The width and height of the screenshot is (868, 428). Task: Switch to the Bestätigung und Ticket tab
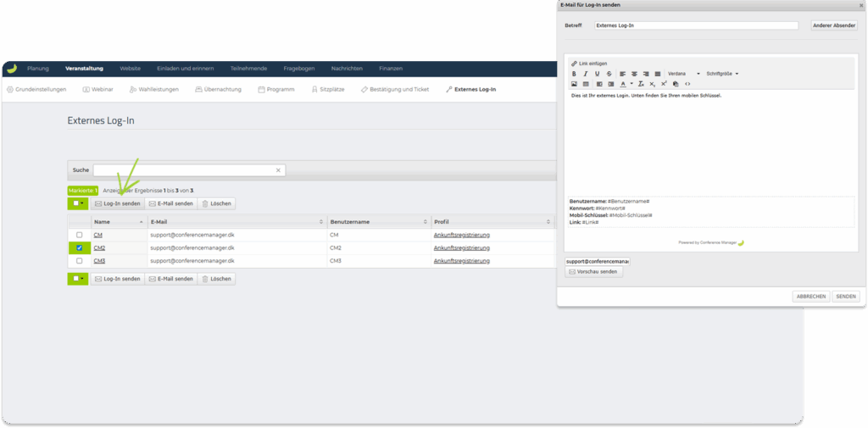(394, 89)
